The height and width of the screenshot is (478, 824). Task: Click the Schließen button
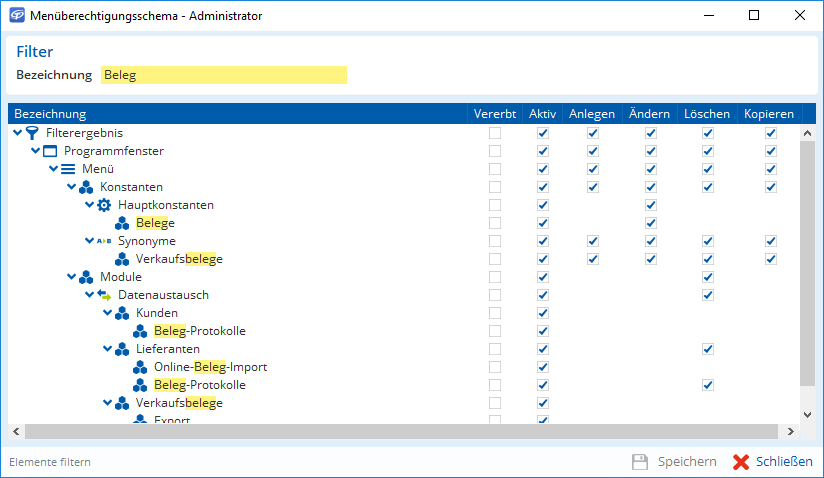coord(772,462)
